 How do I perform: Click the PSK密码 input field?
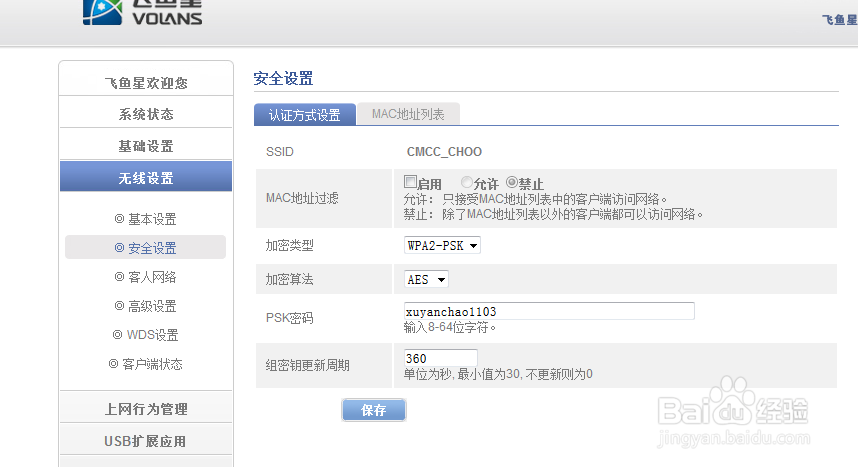coord(549,312)
